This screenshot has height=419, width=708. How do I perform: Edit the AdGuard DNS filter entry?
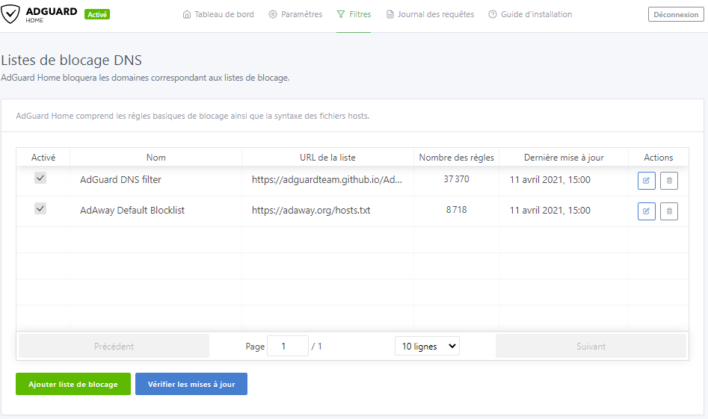[646, 180]
